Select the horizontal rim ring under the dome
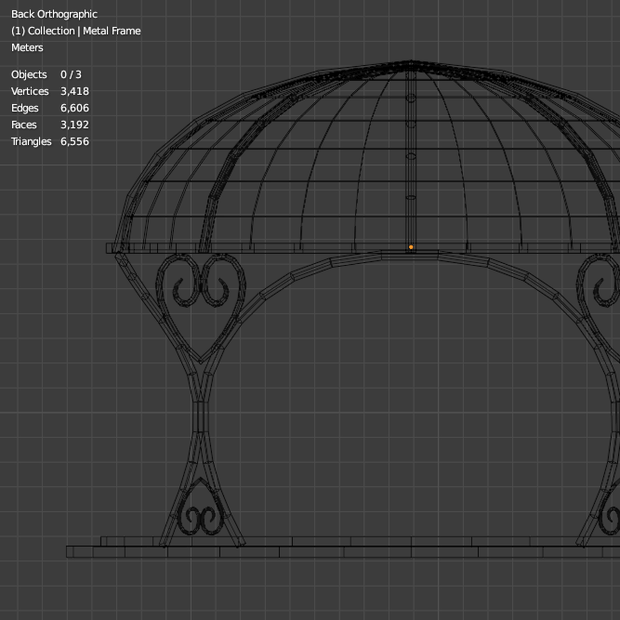Viewport: 620px width, 620px height. (363, 248)
